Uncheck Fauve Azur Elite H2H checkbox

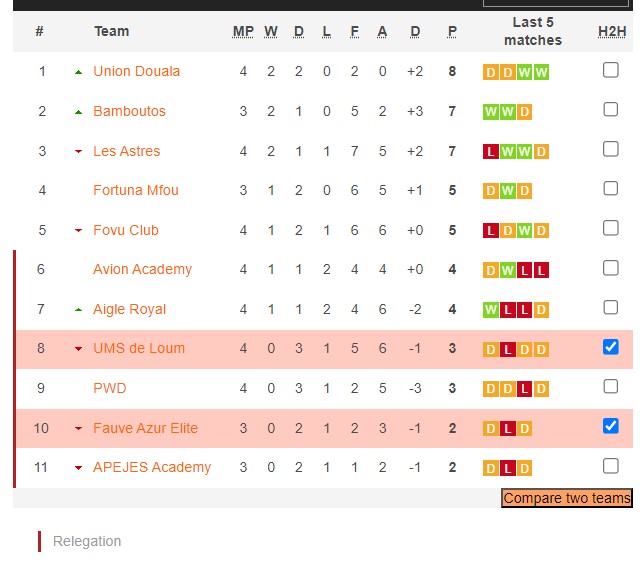point(611,426)
